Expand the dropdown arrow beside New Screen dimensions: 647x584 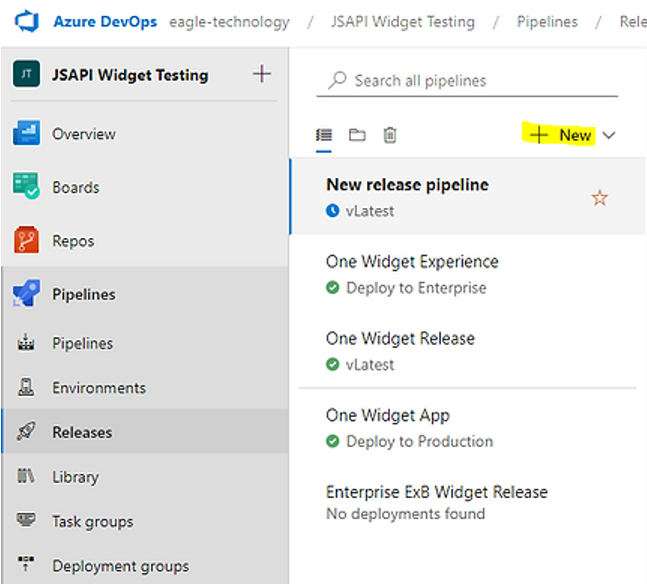[609, 135]
